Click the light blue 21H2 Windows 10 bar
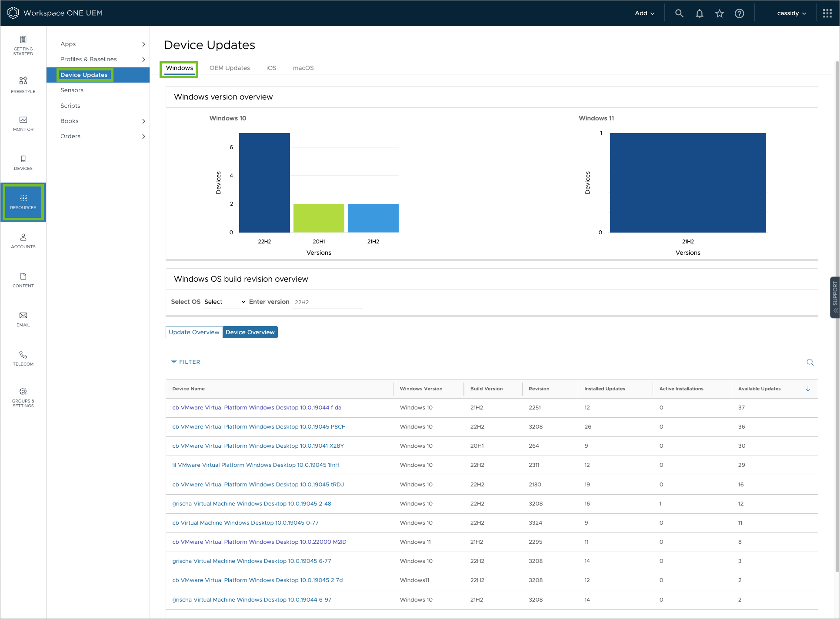 pyautogui.click(x=373, y=218)
